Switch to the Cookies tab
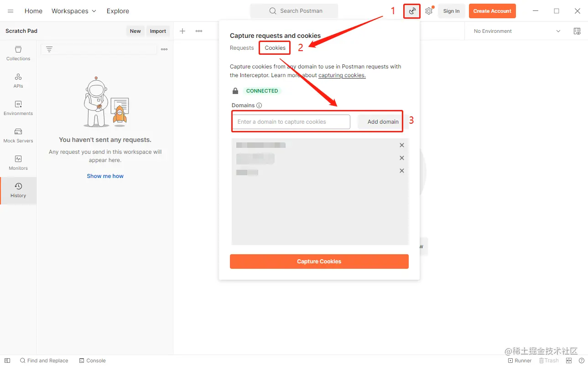This screenshot has width=588, height=366. point(275,48)
